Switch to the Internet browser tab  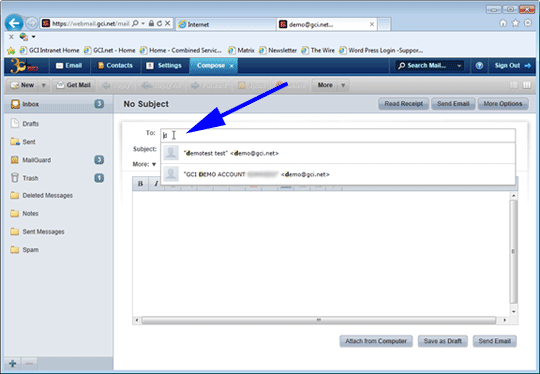coord(226,24)
